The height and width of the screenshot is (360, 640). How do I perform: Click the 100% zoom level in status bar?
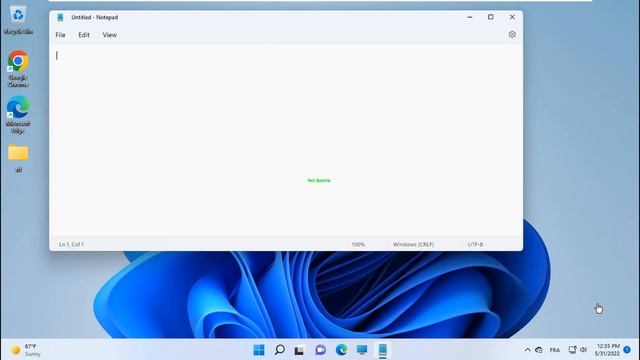pos(358,244)
